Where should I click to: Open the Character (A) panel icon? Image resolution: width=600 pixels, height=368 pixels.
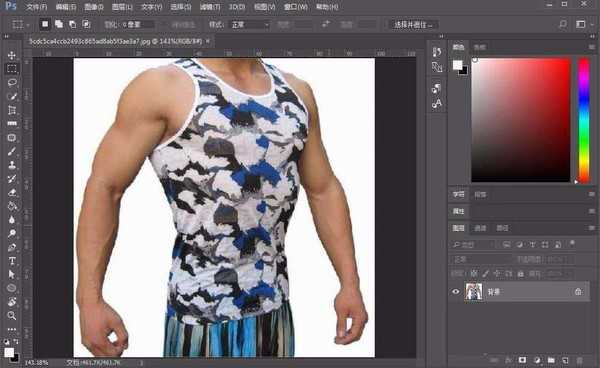tap(437, 103)
